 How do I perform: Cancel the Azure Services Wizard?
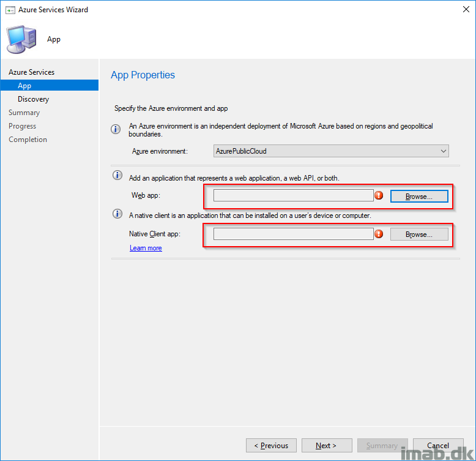pyautogui.click(x=438, y=445)
